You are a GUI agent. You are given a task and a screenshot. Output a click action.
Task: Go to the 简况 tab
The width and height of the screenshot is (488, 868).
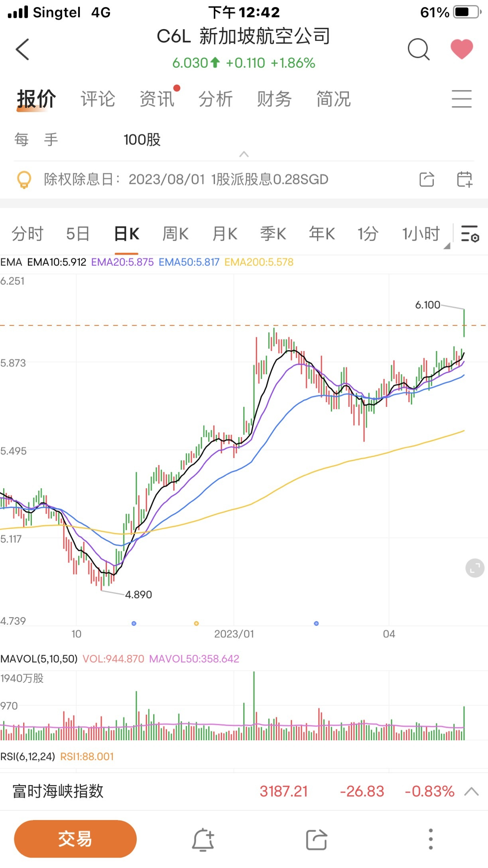(334, 99)
